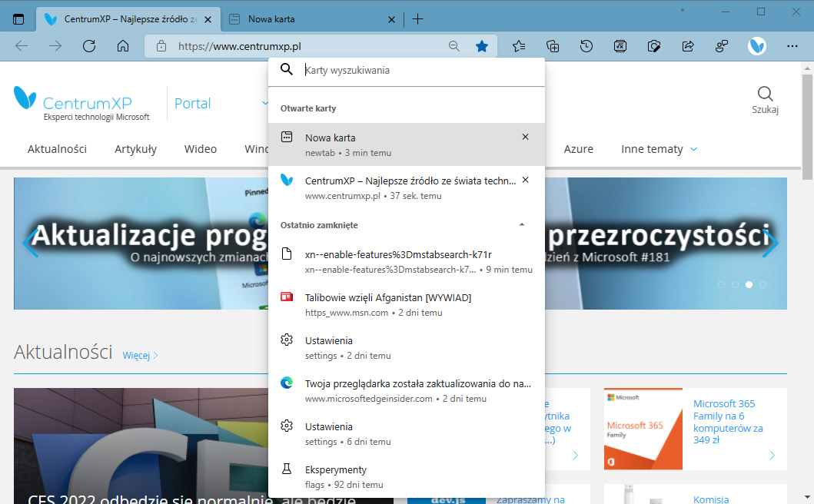
Task: Open the Artykuły navigation item
Action: [135, 149]
